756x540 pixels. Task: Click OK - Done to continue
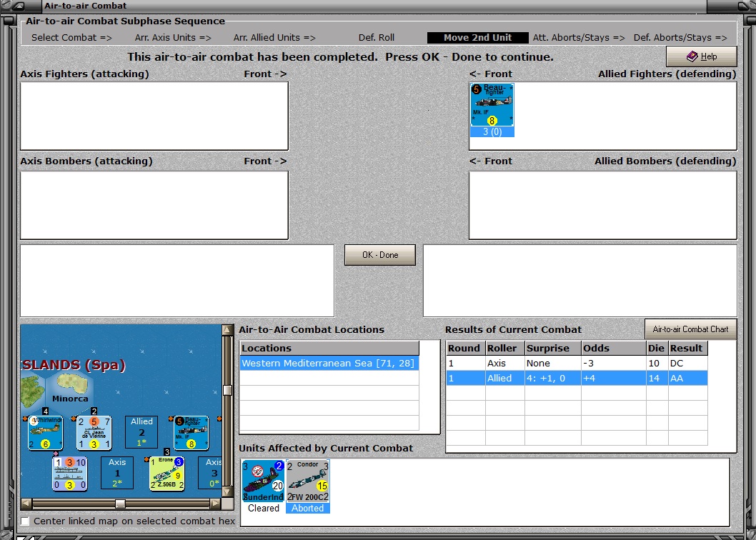tap(380, 255)
